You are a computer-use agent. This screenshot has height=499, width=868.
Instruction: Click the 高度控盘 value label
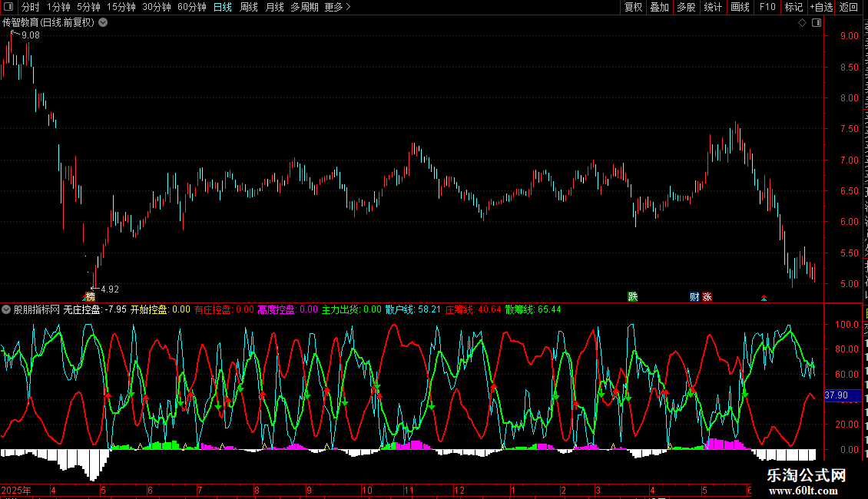(288, 309)
